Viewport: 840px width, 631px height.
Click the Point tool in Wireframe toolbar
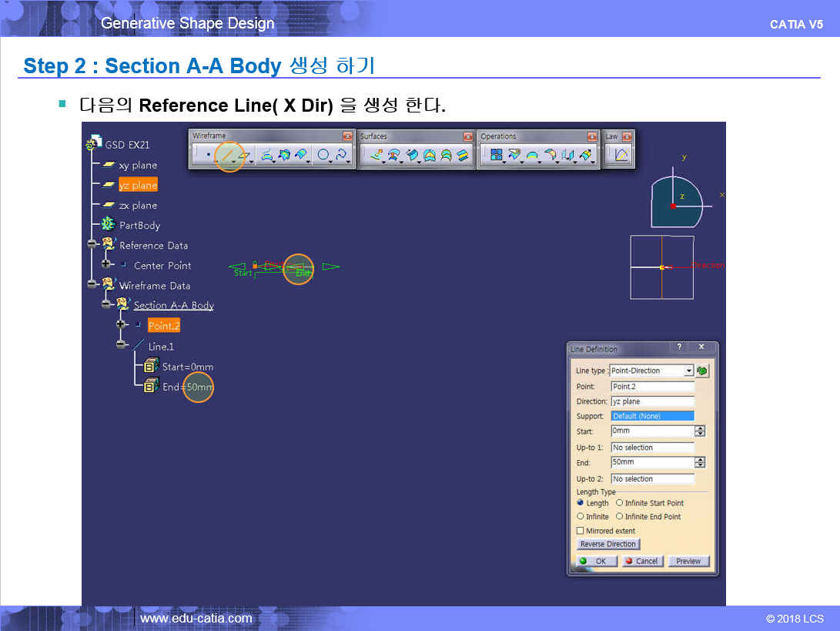point(209,156)
